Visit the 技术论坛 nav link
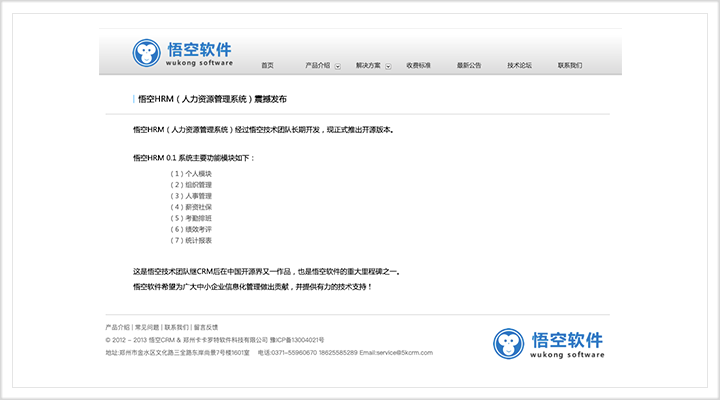Viewport: 720px width, 400px height. pyautogui.click(x=519, y=66)
